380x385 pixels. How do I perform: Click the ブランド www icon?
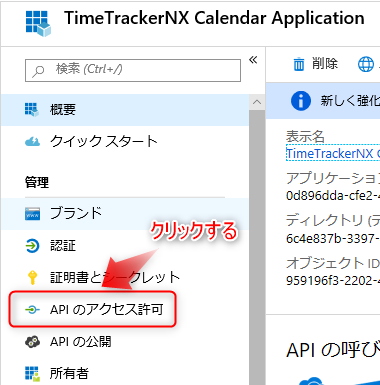32,214
